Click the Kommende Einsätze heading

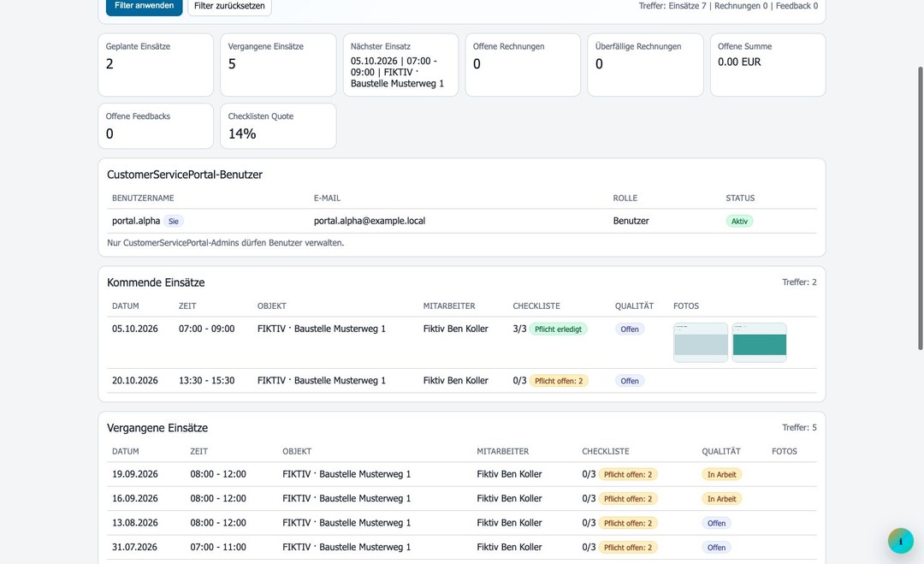[157, 282]
